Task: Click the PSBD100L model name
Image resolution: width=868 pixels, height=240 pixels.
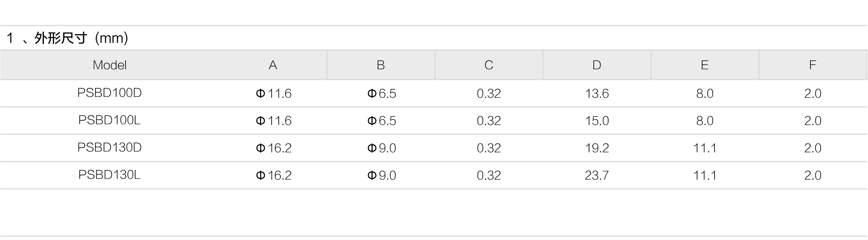Action: click(110, 120)
